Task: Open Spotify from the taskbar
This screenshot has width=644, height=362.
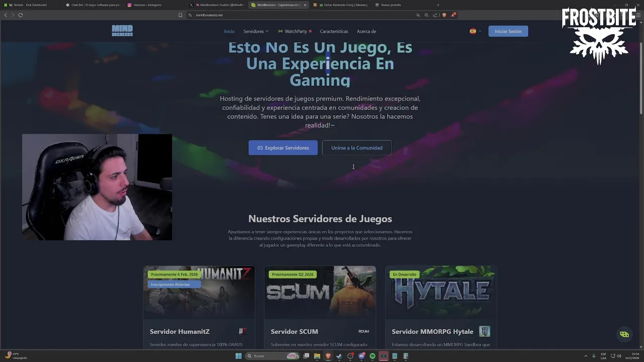Action: click(372, 356)
